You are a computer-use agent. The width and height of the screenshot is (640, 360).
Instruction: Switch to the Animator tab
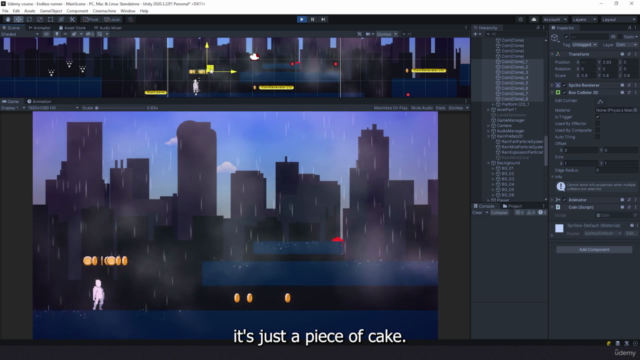click(x=40, y=28)
